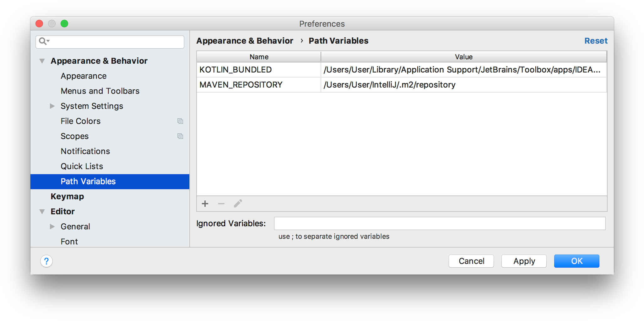This screenshot has height=321, width=644.
Task: Edit a path variable using the pencil icon
Action: 238,204
